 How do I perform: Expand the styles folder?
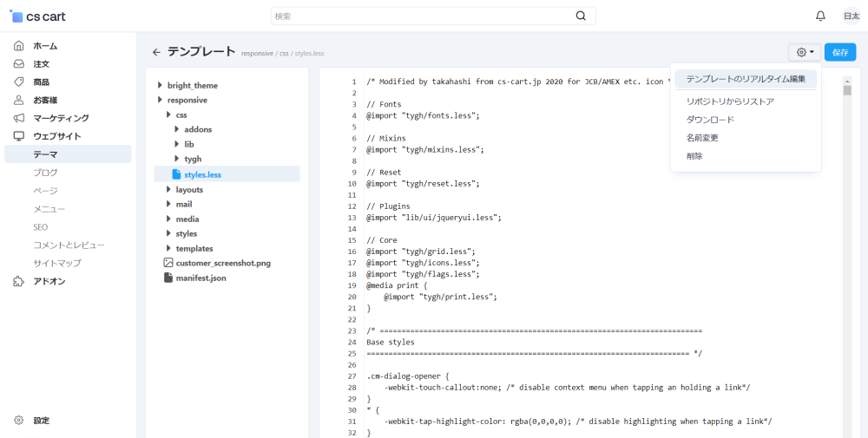click(x=168, y=234)
